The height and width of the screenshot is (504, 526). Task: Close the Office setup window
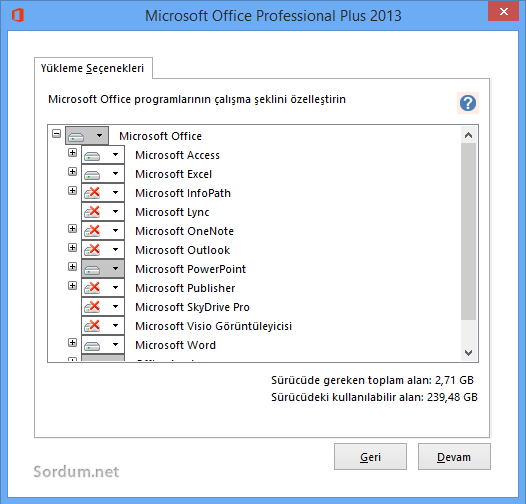(x=504, y=11)
